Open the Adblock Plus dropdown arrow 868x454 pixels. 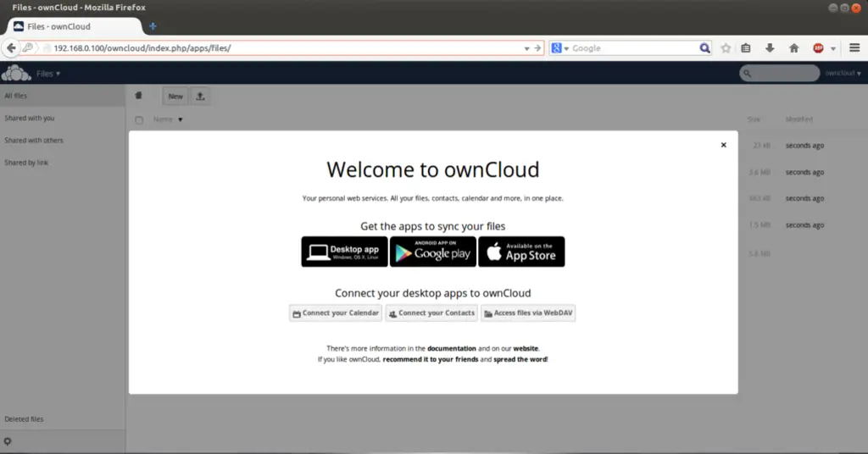(x=833, y=48)
